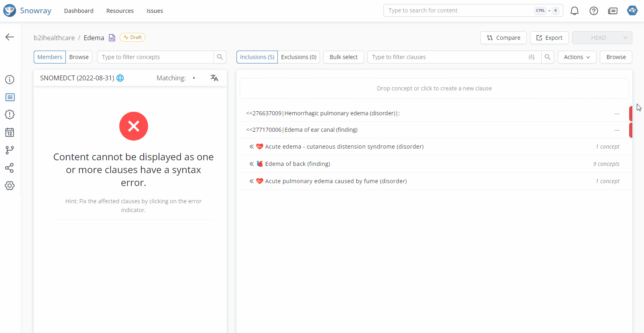Open the Resources menu
Viewport: 644px width, 333px height.
(x=120, y=11)
